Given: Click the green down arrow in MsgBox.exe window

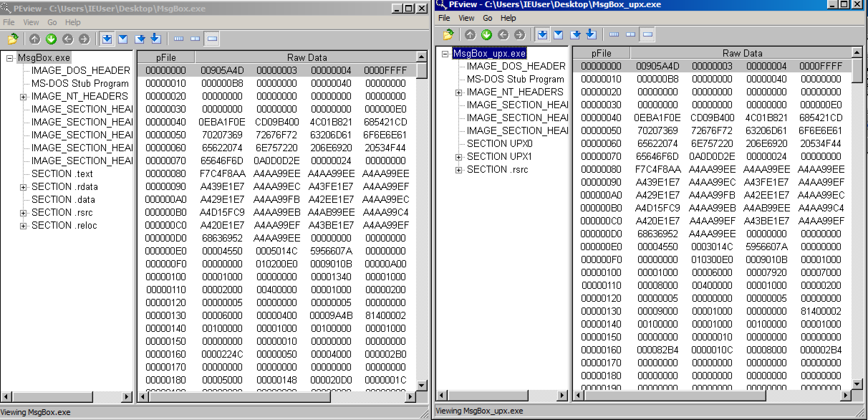Looking at the screenshot, I should (x=51, y=39).
